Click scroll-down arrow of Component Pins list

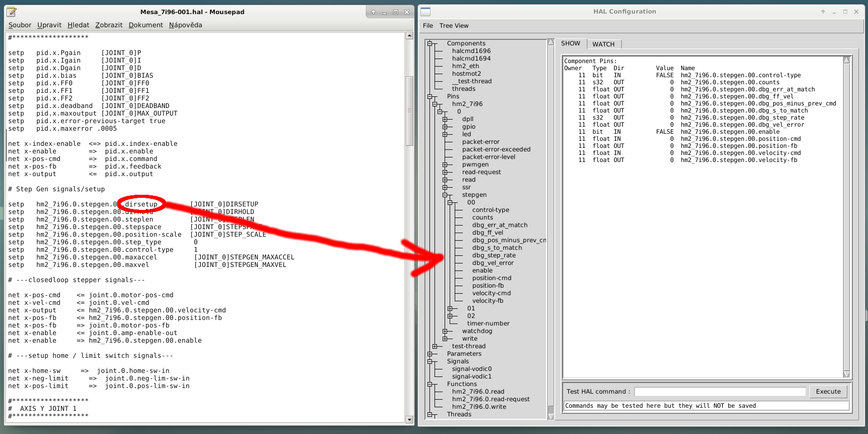click(847, 374)
